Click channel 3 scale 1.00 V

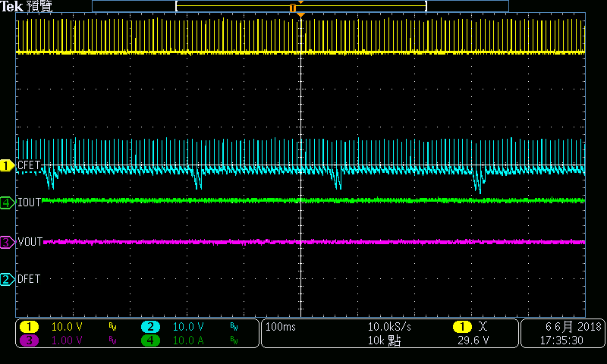[x=67, y=340]
